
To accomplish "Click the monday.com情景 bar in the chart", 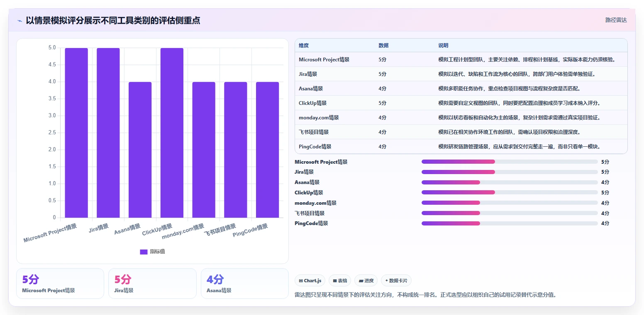I will [204, 150].
